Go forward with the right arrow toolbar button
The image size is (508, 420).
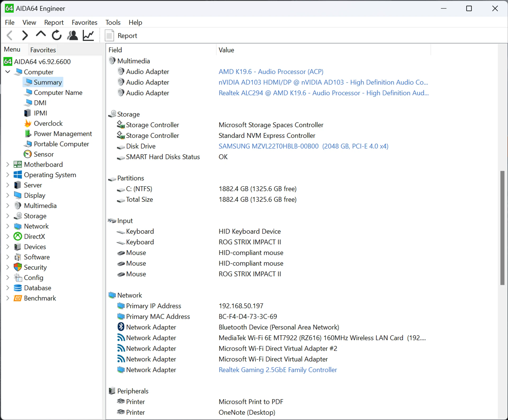click(x=25, y=35)
